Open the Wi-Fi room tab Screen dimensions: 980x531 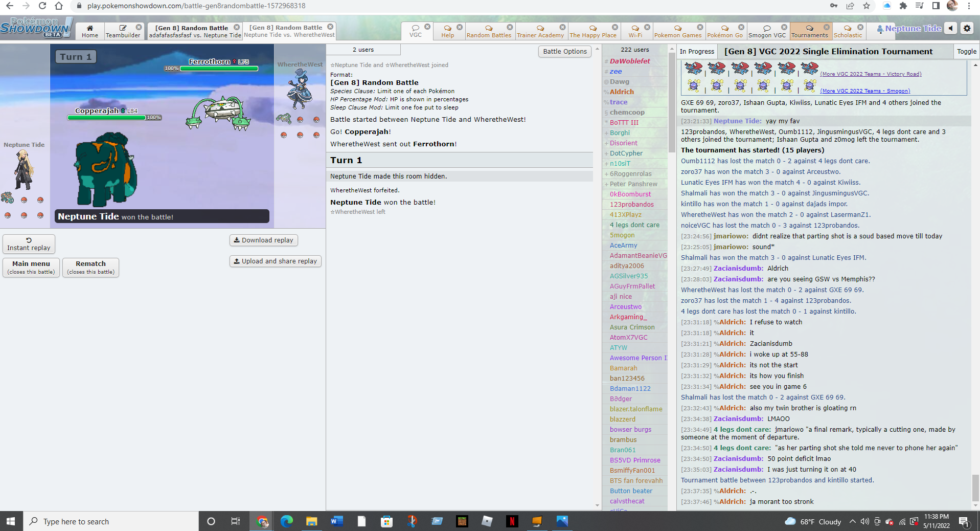point(635,31)
